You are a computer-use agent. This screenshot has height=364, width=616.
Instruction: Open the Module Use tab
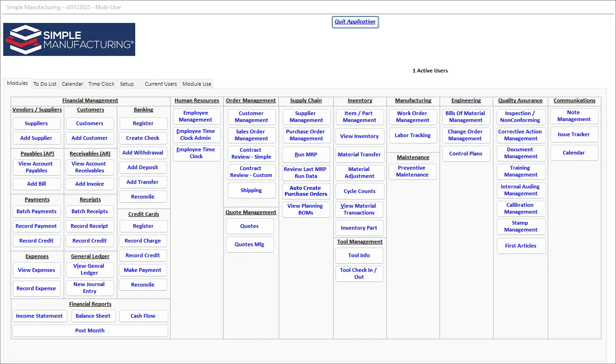[x=197, y=84]
